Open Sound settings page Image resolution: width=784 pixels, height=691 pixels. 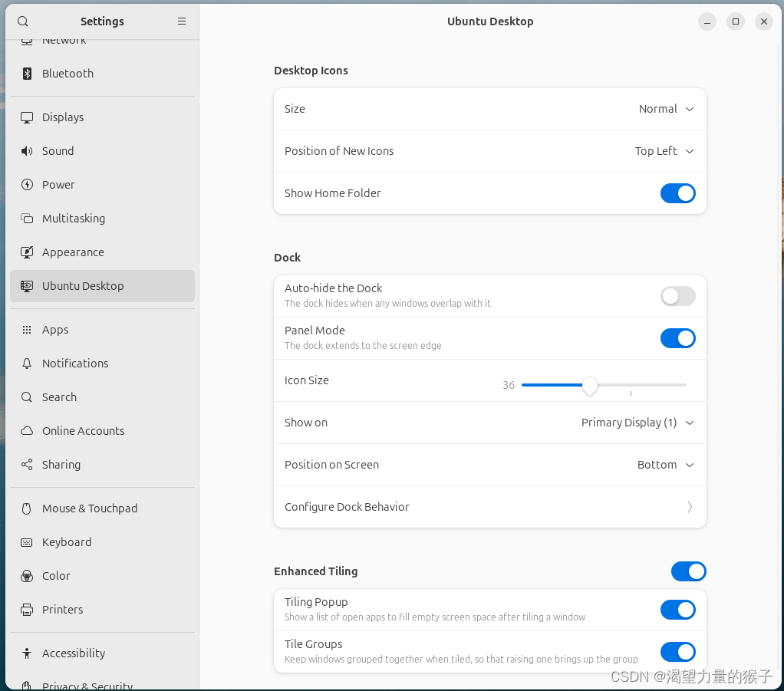102,151
